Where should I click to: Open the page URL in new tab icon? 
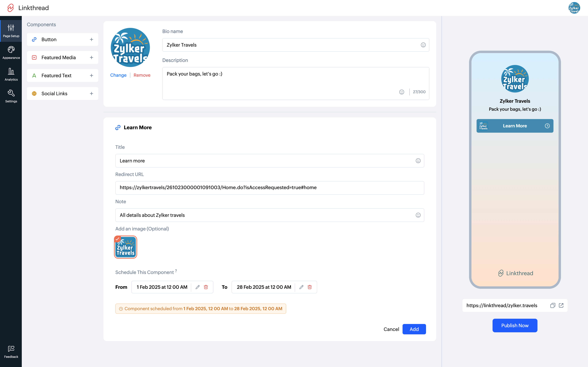coord(561,305)
